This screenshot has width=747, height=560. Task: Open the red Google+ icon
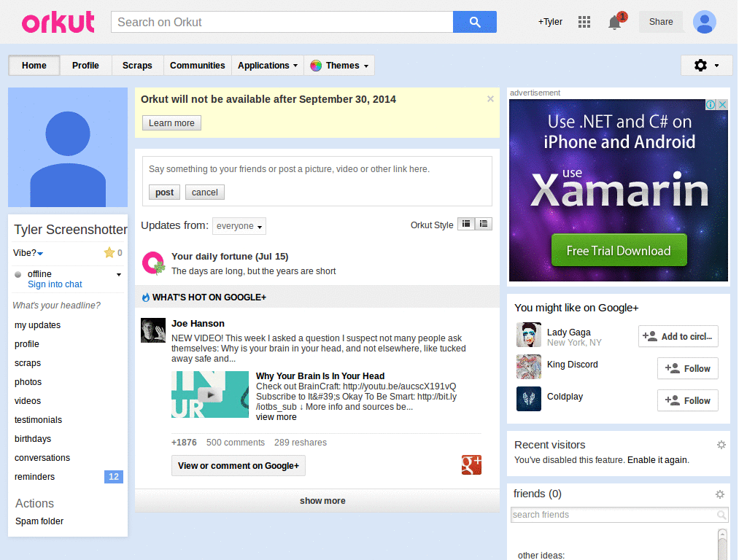(x=471, y=465)
